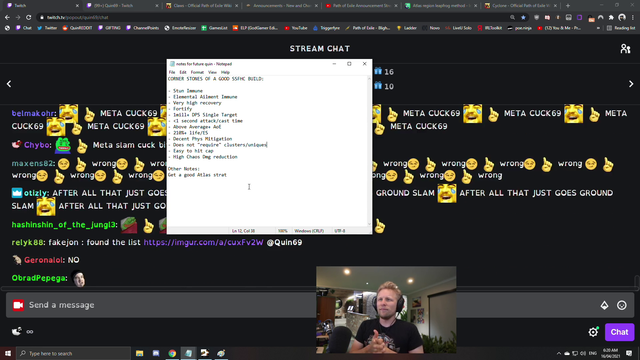
Task: Click username ObradPepega in chat
Action: [39, 278]
